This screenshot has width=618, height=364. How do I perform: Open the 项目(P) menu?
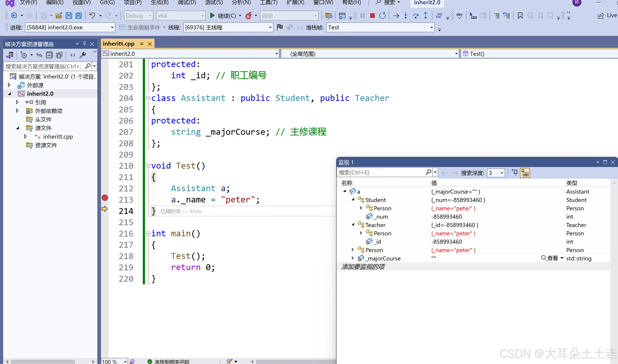(133, 2)
